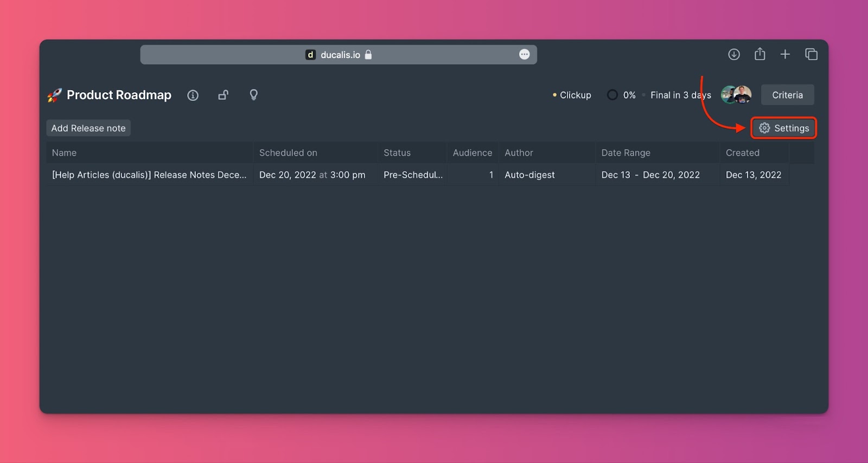The height and width of the screenshot is (463, 868).
Task: Open a new browser tab with plus
Action: [x=785, y=54]
